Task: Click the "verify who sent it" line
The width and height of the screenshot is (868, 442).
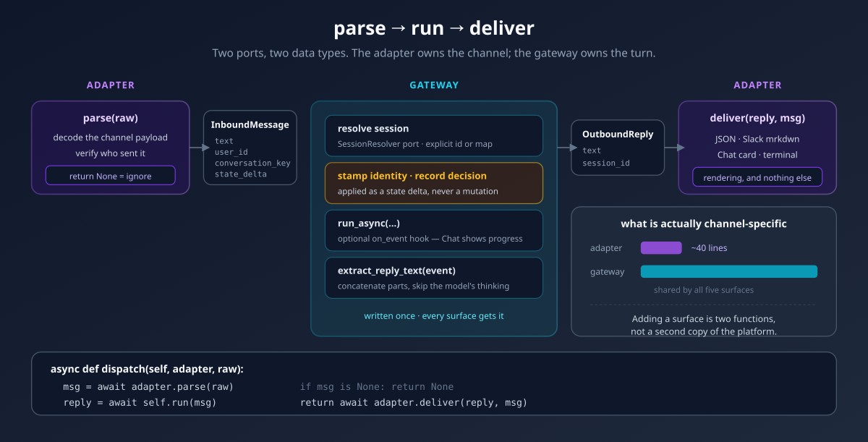Action: tap(111, 153)
